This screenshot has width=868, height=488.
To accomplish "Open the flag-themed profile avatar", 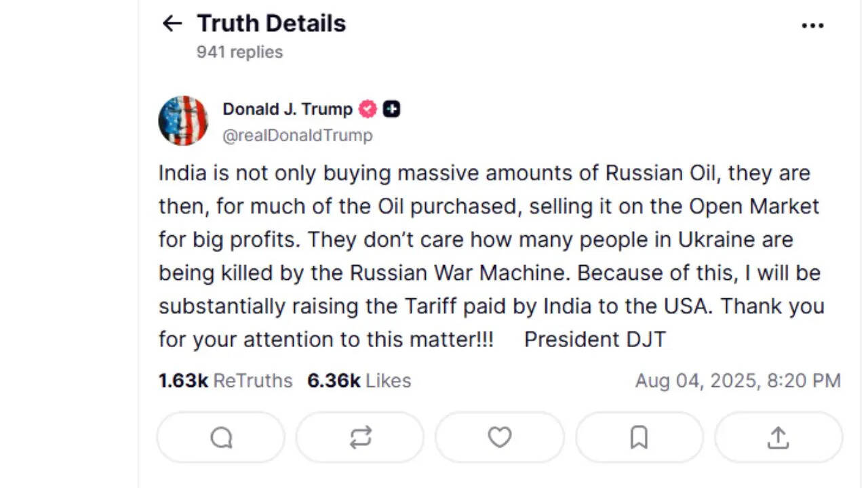I will pyautogui.click(x=183, y=121).
